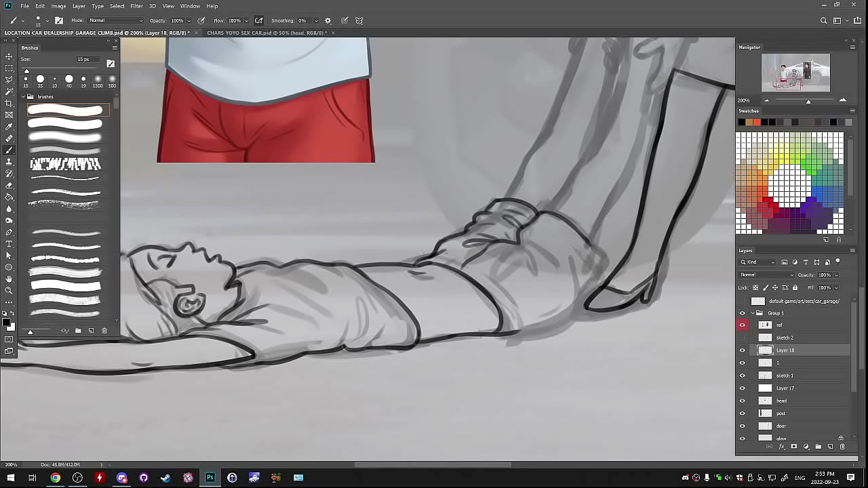Pick the red swatch in Swatches panel

point(757,122)
